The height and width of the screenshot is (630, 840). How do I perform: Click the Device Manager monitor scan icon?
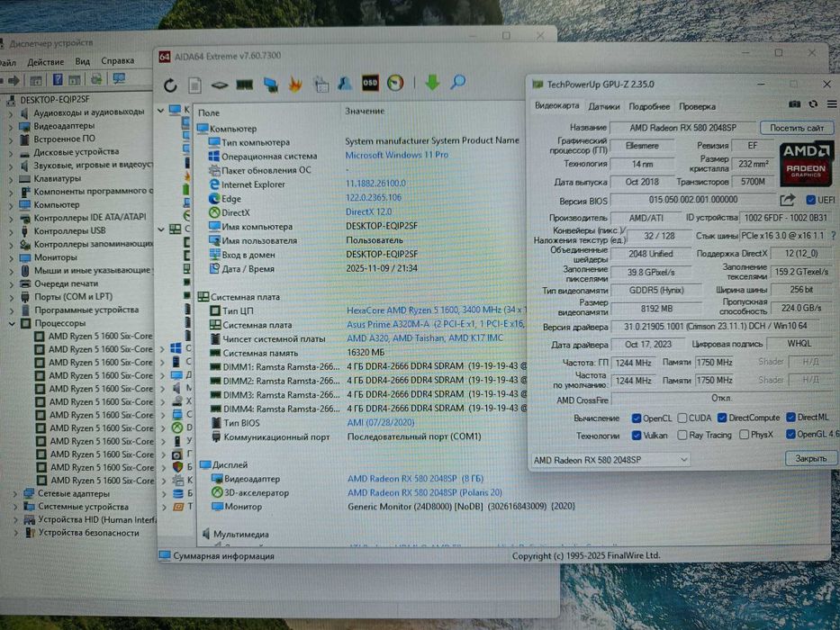click(119, 79)
